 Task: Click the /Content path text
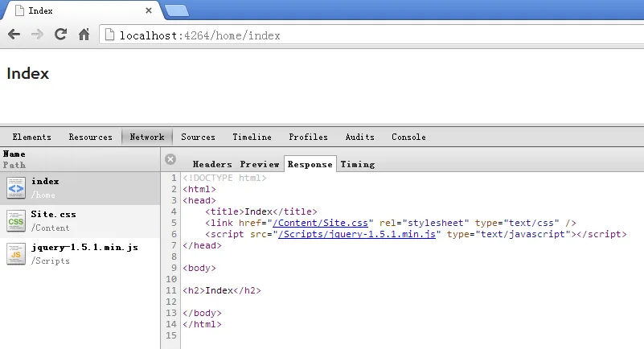coord(50,228)
